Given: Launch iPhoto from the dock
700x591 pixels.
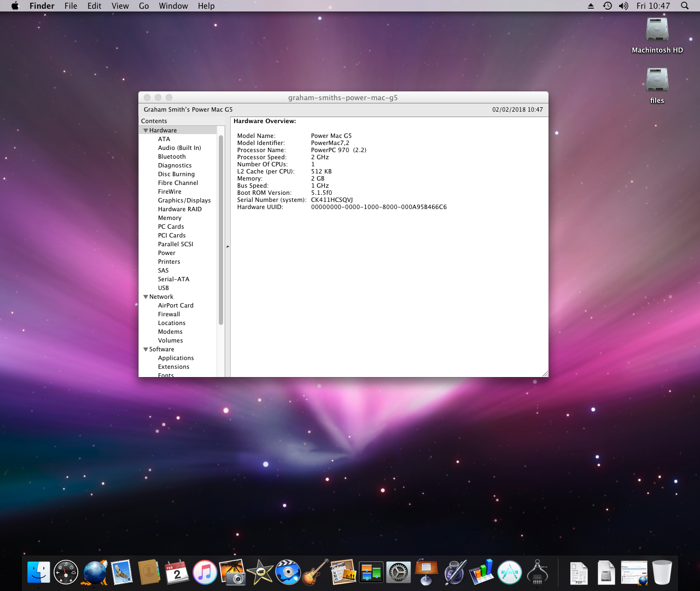Looking at the screenshot, I should click(232, 572).
